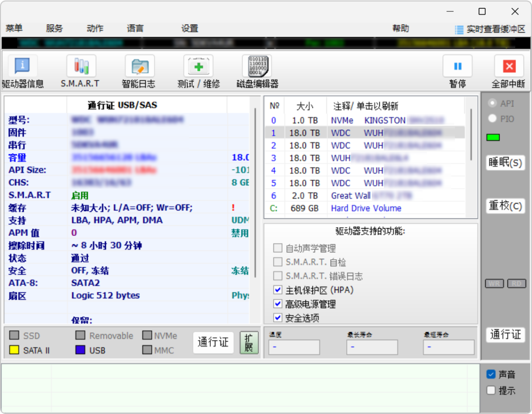The width and height of the screenshot is (532, 414).
Task: Click the WR indicator
Action: (495, 284)
